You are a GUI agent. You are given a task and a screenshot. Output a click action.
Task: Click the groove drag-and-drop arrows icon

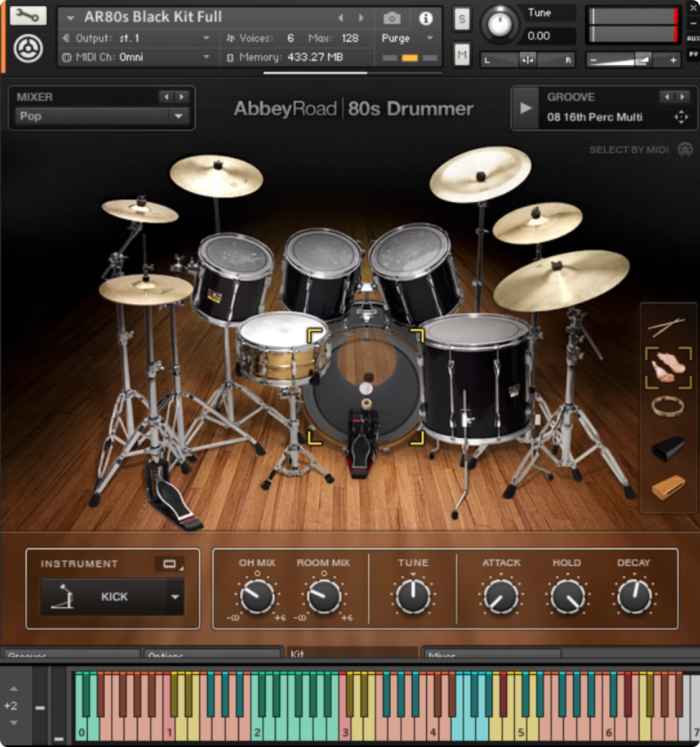pos(681,117)
